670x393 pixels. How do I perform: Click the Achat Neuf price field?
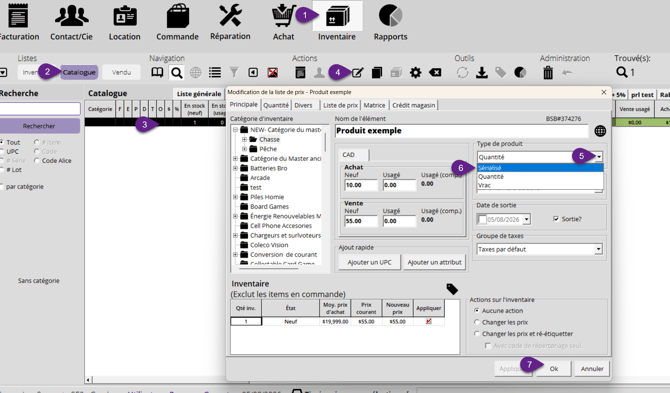click(361, 185)
